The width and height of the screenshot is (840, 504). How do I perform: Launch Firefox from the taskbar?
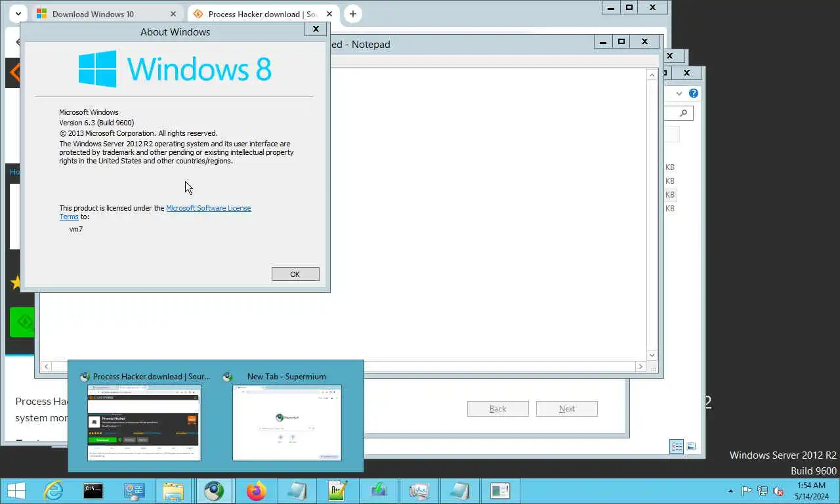click(256, 491)
